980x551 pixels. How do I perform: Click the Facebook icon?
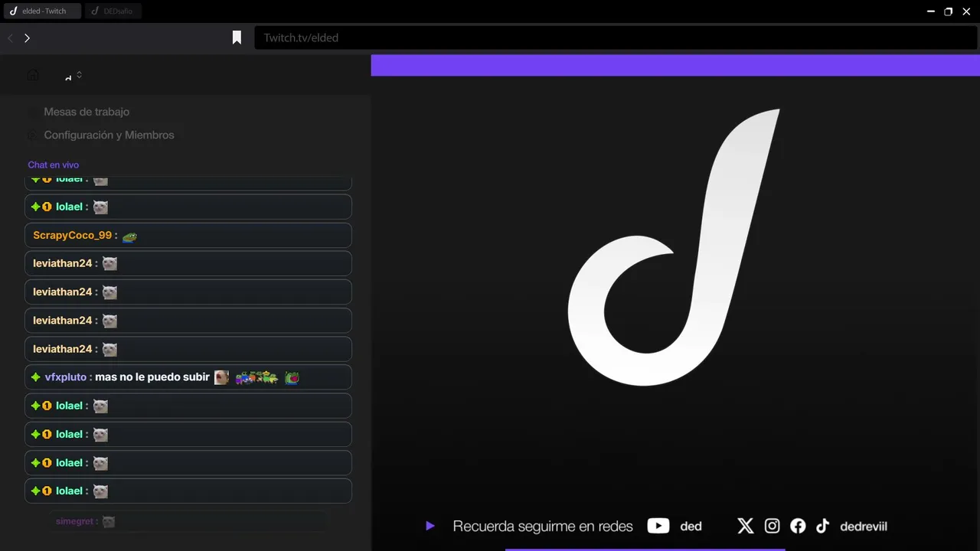(798, 526)
